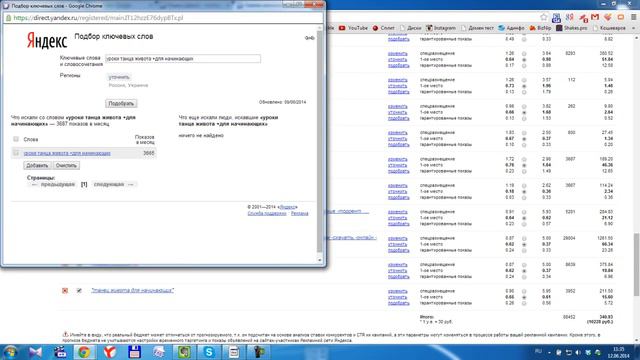Click the Yandex logo in the popup
This screenshot has height=360, width=640.
47,40
